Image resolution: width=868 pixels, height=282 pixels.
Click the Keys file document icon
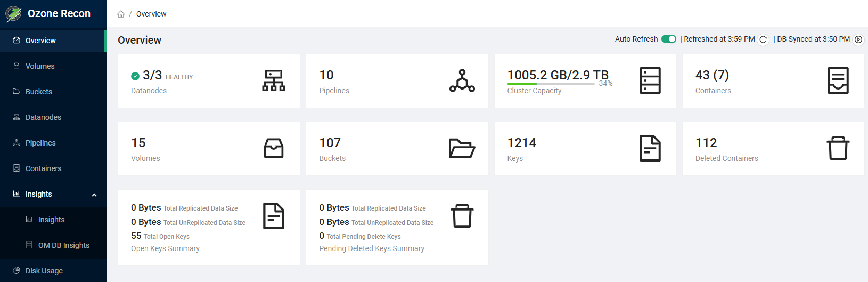click(x=650, y=148)
